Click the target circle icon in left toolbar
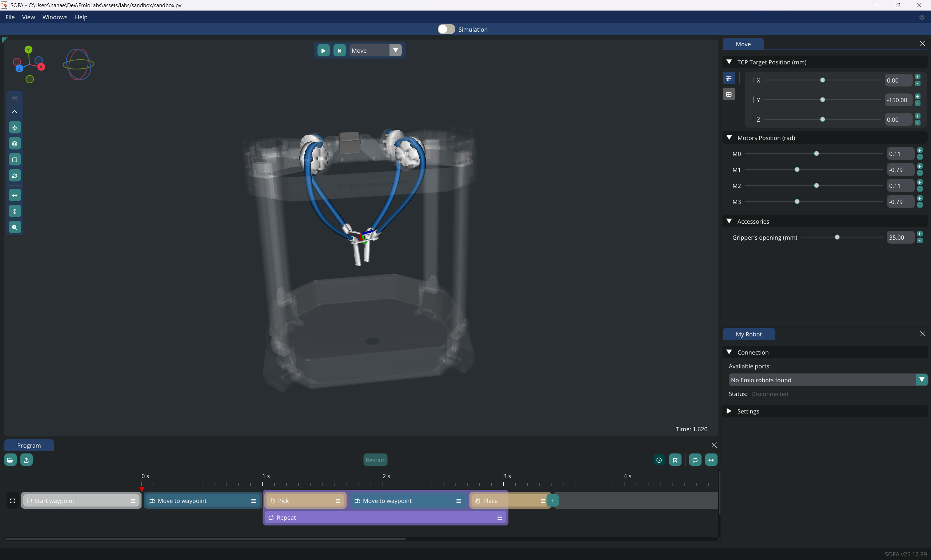931x560 pixels. [x=15, y=143]
